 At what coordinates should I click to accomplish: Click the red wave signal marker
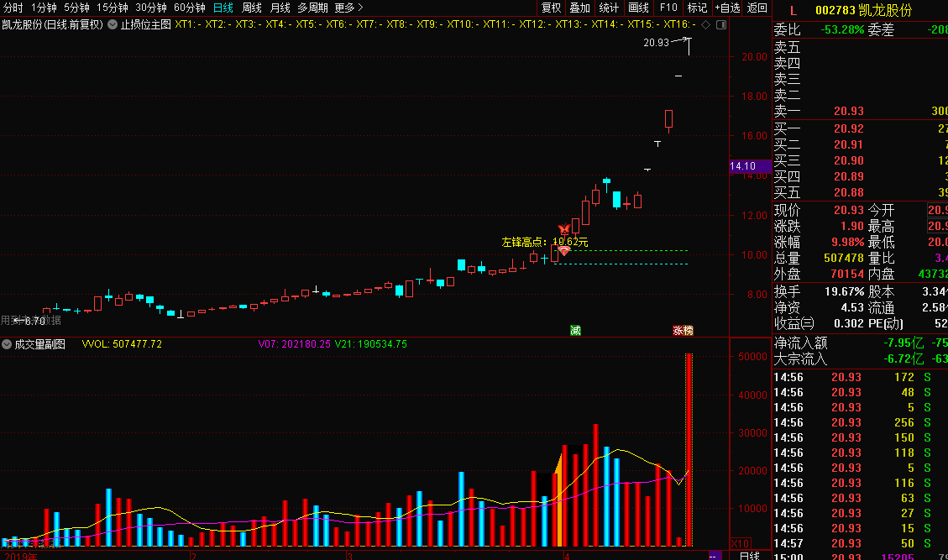[x=564, y=250]
